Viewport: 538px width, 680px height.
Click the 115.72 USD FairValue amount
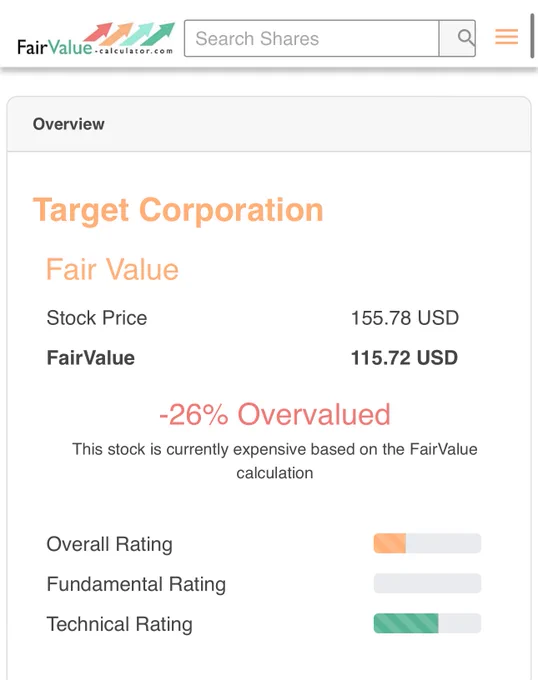click(404, 358)
